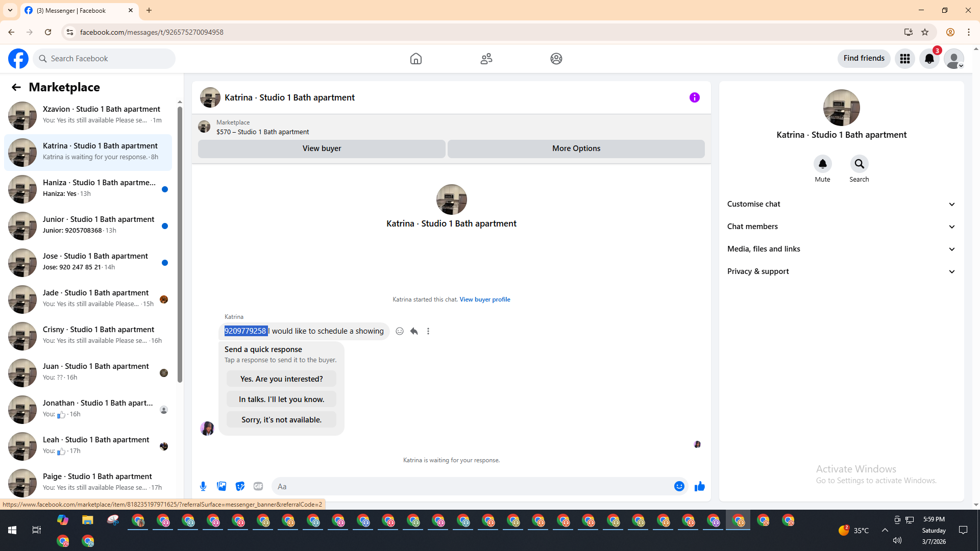Choose a GIF using the GIF icon

click(258, 486)
